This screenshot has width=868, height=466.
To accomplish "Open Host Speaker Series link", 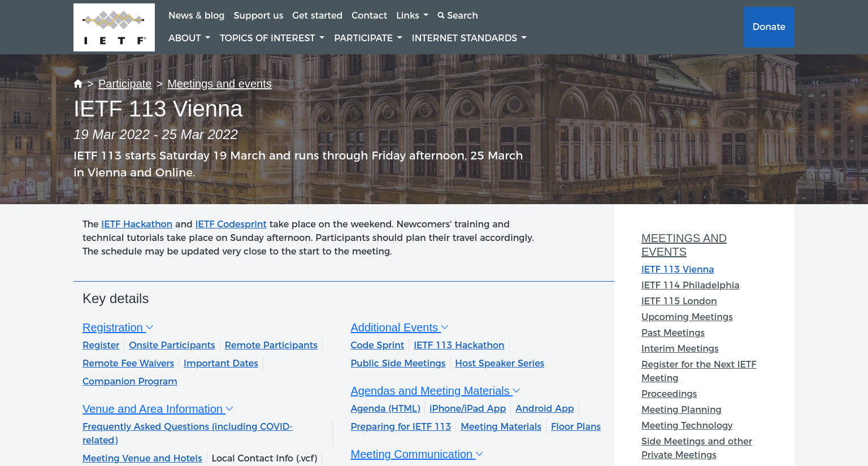I will [500, 363].
